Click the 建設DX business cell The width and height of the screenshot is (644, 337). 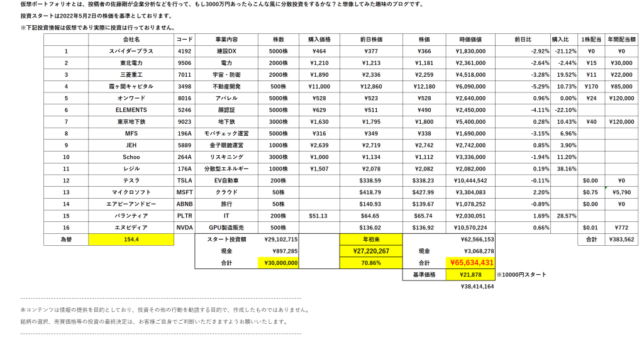[x=226, y=52]
